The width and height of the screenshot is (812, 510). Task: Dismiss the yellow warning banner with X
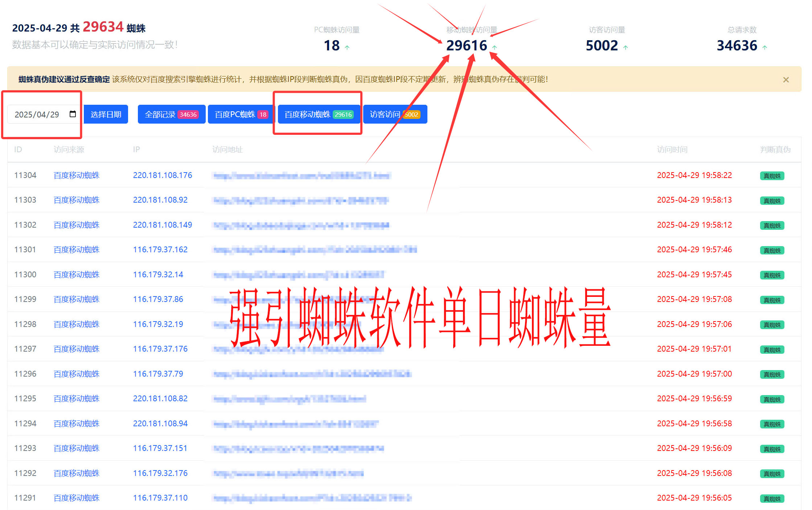[x=786, y=80]
